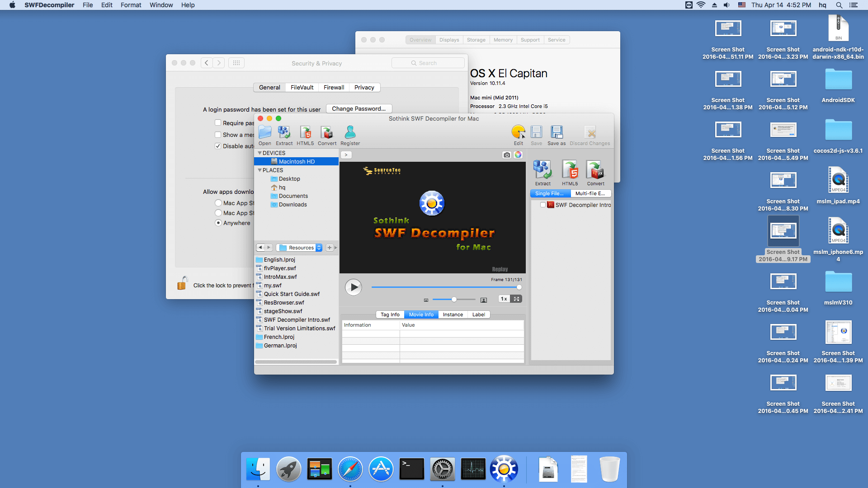Viewport: 868px width, 488px height.
Task: Click the Spotlight search icon in menu bar
Action: tap(839, 5)
